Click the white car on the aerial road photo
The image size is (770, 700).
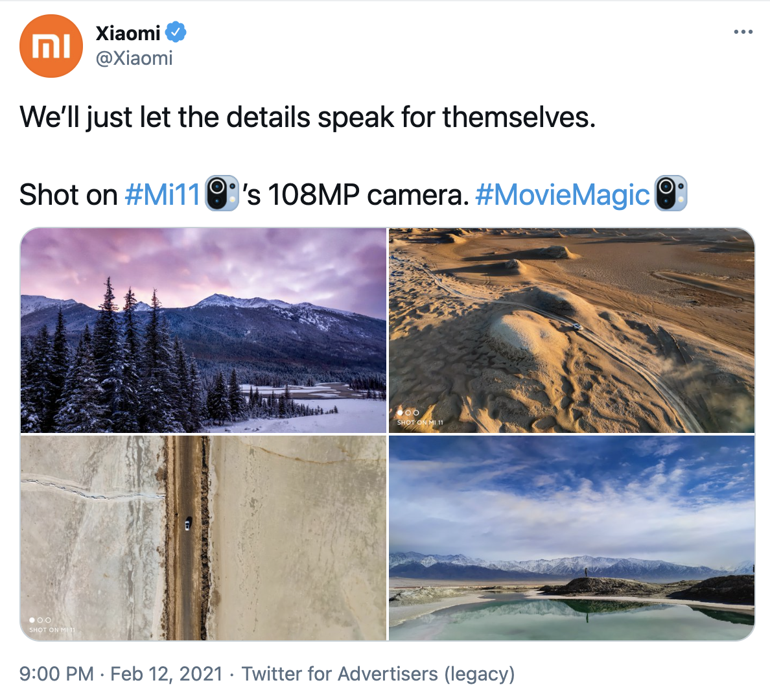pos(187,524)
